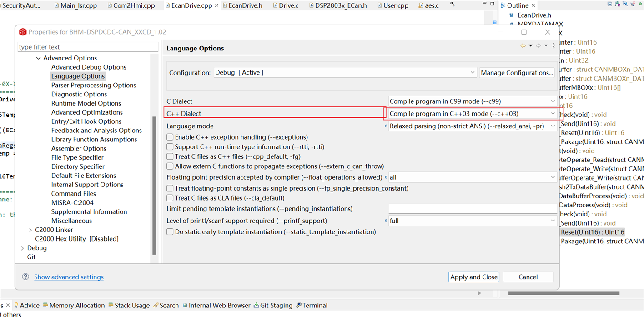Open the C++ Dialect dropdown
Viewport: 644px width, 317px height.
point(473,114)
